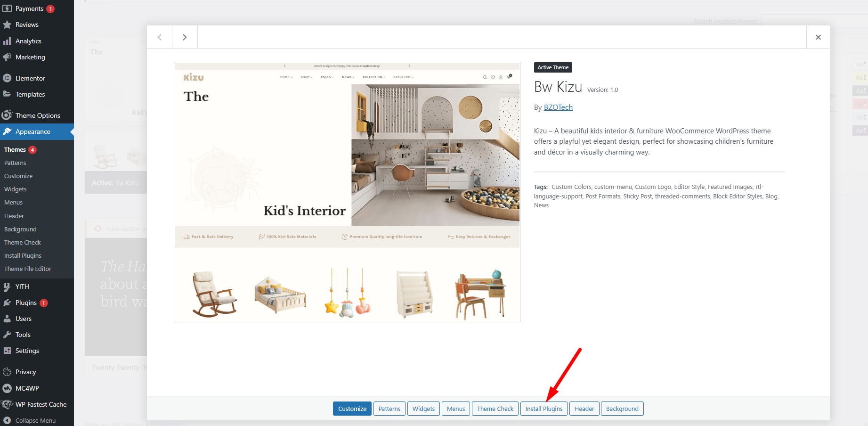Image resolution: width=868 pixels, height=426 pixels.
Task: Click the Twenty Twenty theme card title in background
Action: click(x=119, y=368)
